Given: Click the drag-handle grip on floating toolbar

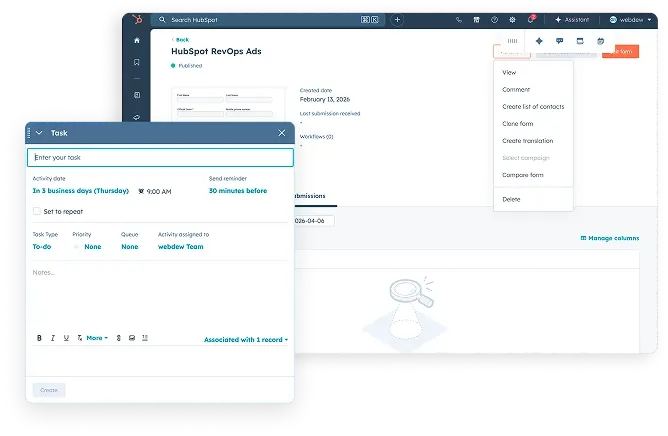Looking at the screenshot, I should click(x=512, y=41).
